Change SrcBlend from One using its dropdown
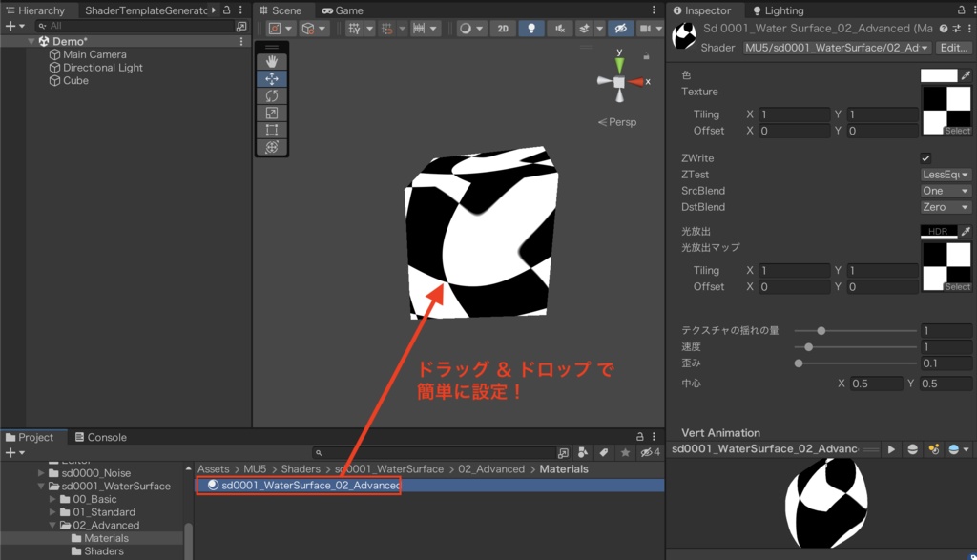This screenshot has width=977, height=560. [x=945, y=191]
